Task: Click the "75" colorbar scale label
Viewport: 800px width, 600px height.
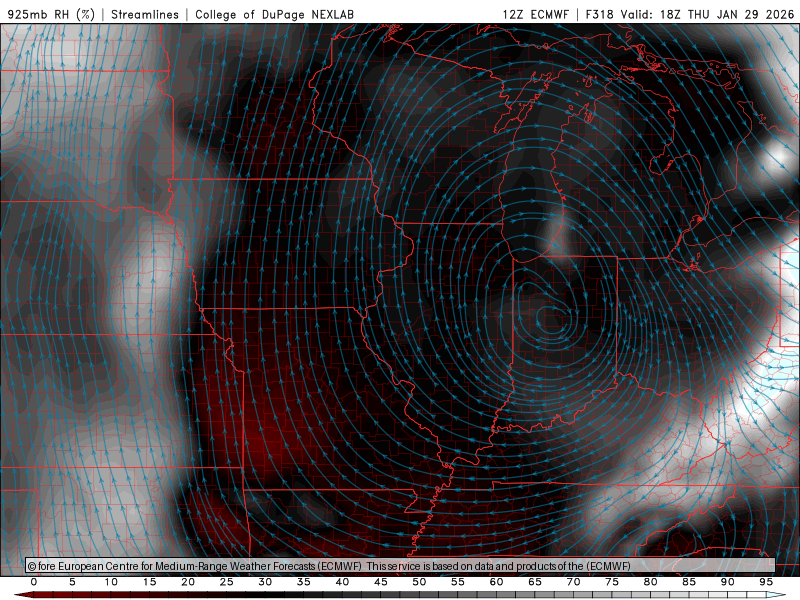Action: coord(612,582)
